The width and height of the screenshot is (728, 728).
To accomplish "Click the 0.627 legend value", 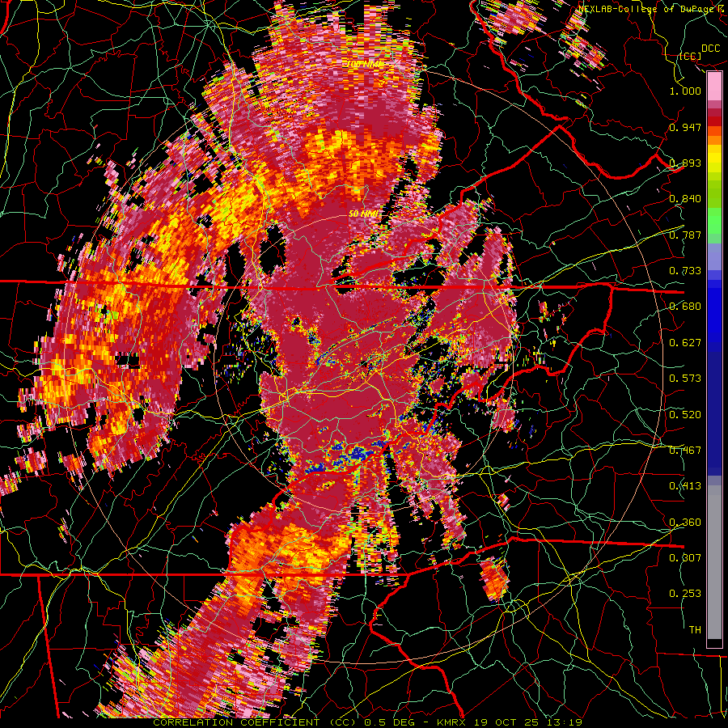I will (685, 343).
